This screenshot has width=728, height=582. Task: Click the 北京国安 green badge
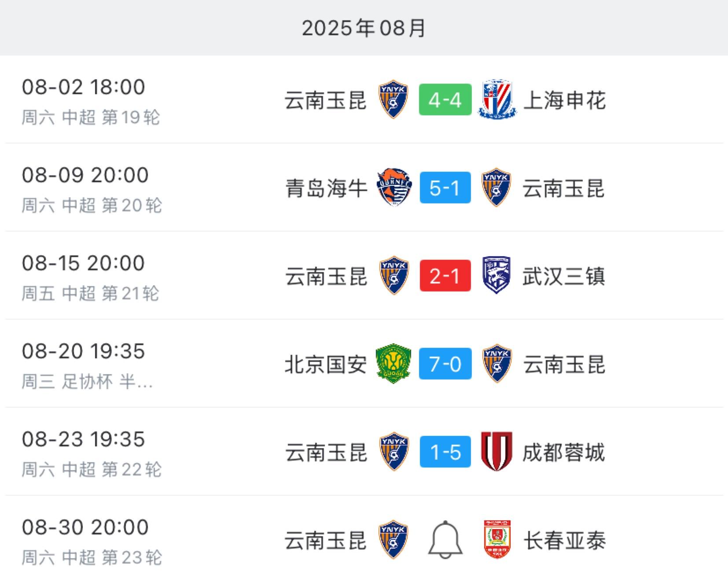tap(393, 364)
